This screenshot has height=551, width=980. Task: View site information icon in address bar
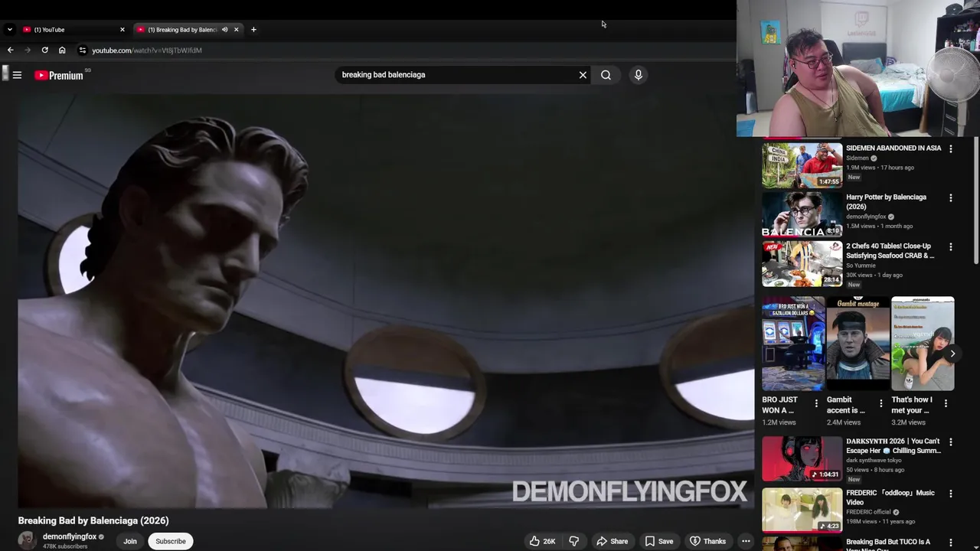tap(82, 50)
